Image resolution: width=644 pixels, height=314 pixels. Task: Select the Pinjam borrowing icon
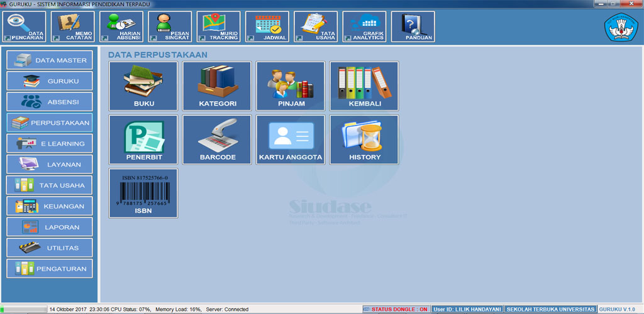tap(291, 86)
